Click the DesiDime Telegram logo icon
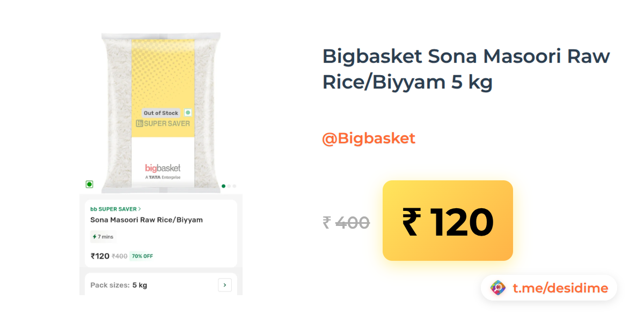This screenshot has width=644, height=322. [499, 288]
